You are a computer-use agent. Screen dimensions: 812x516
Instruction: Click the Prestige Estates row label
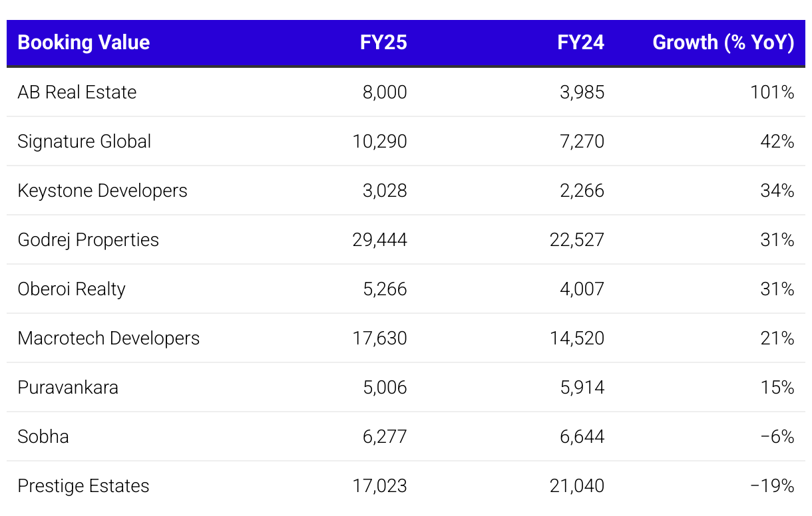pyautogui.click(x=83, y=485)
